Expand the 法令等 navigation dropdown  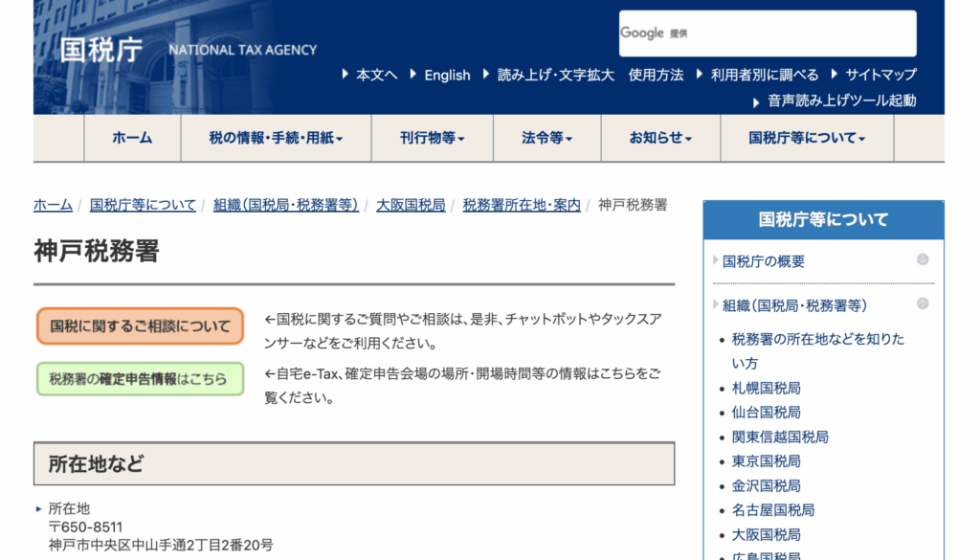pyautogui.click(x=546, y=138)
